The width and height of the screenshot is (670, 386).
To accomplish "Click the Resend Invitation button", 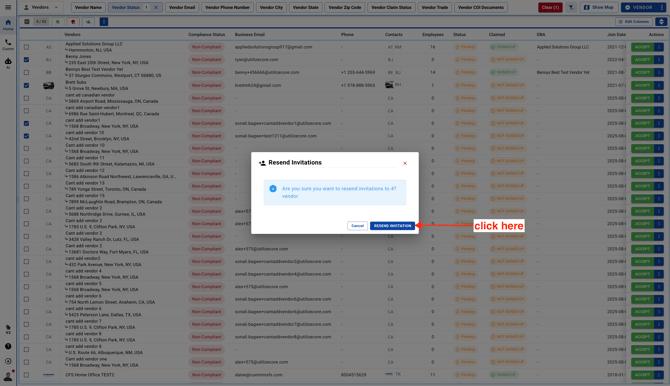I will [x=392, y=226].
